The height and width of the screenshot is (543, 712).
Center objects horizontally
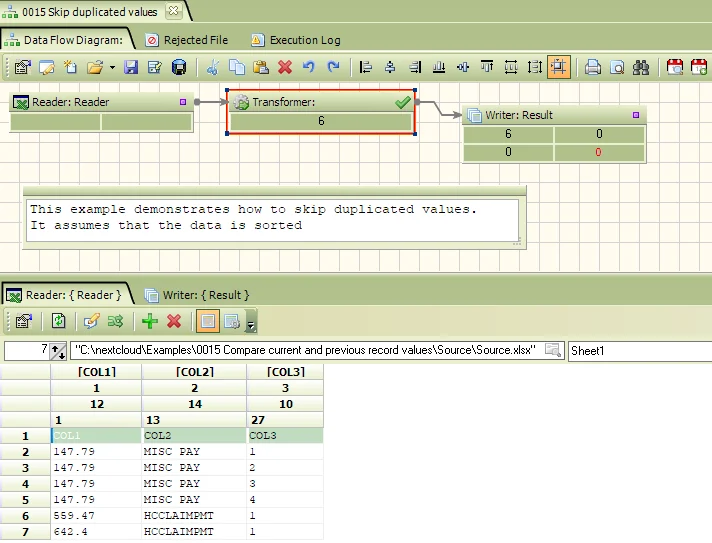click(390, 68)
